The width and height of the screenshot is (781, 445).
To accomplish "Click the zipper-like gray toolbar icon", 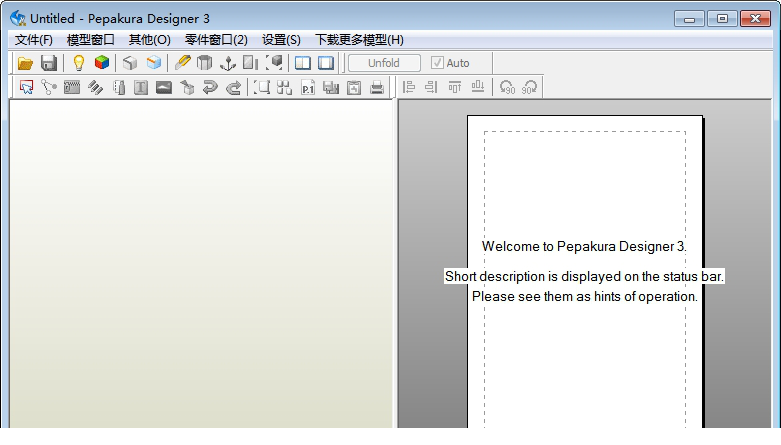I will pyautogui.click(x=72, y=87).
